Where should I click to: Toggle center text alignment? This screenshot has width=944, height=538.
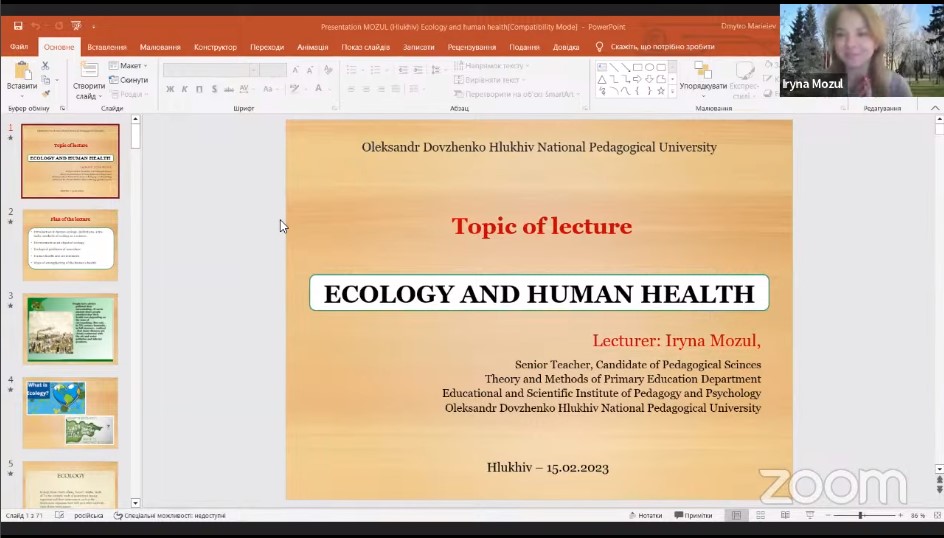pyautogui.click(x=366, y=89)
